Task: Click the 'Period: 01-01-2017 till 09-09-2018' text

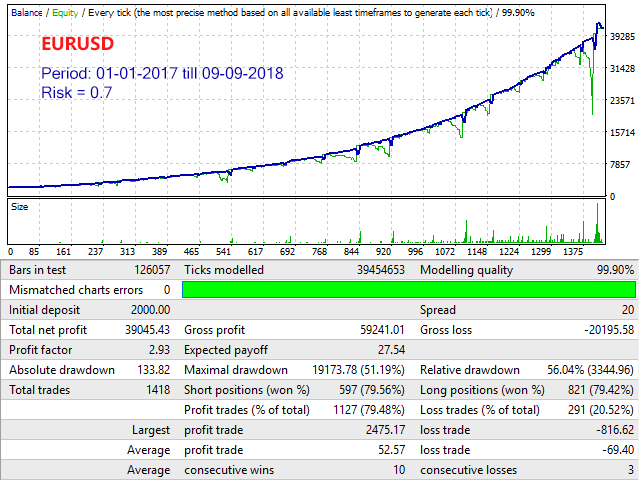Action: 162,73
